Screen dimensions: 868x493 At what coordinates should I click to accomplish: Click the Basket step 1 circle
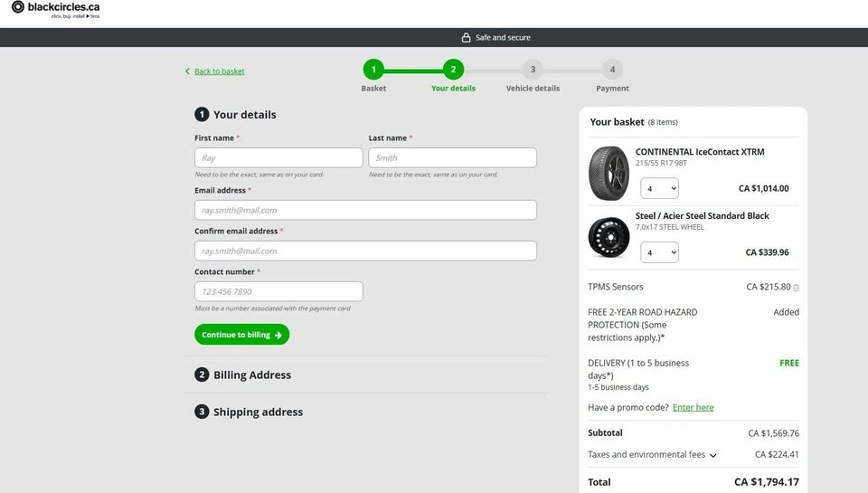point(373,70)
